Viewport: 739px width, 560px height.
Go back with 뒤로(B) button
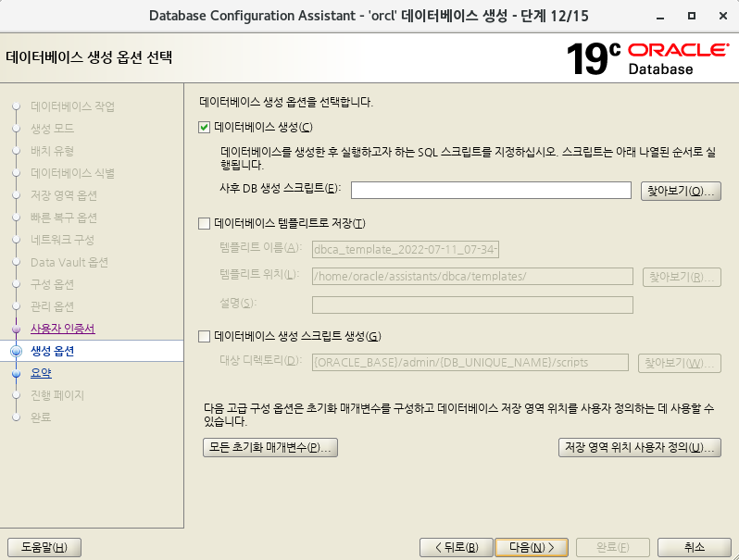(x=456, y=547)
